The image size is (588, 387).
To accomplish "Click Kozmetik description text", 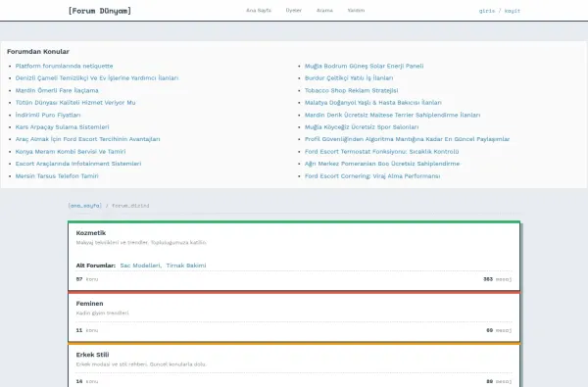I will [141, 243].
